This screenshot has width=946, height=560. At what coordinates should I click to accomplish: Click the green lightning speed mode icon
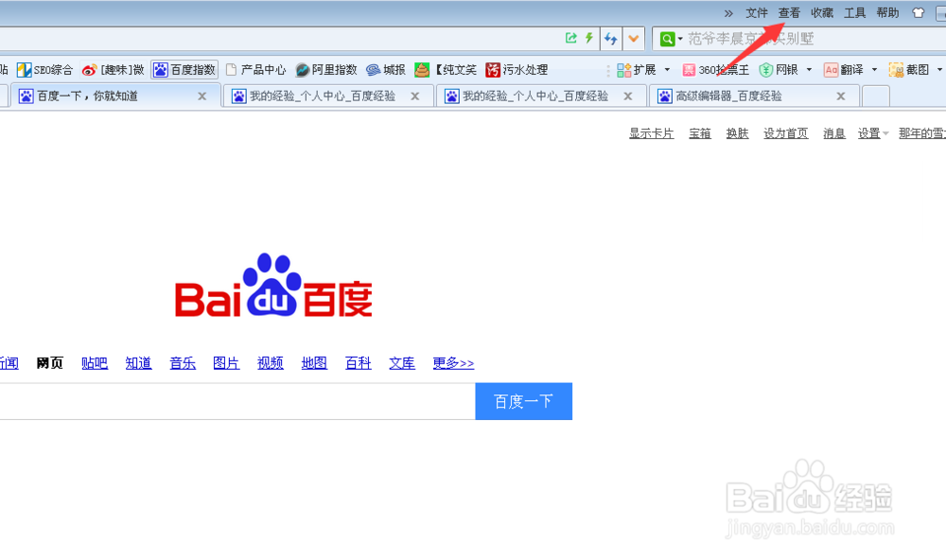click(x=588, y=38)
